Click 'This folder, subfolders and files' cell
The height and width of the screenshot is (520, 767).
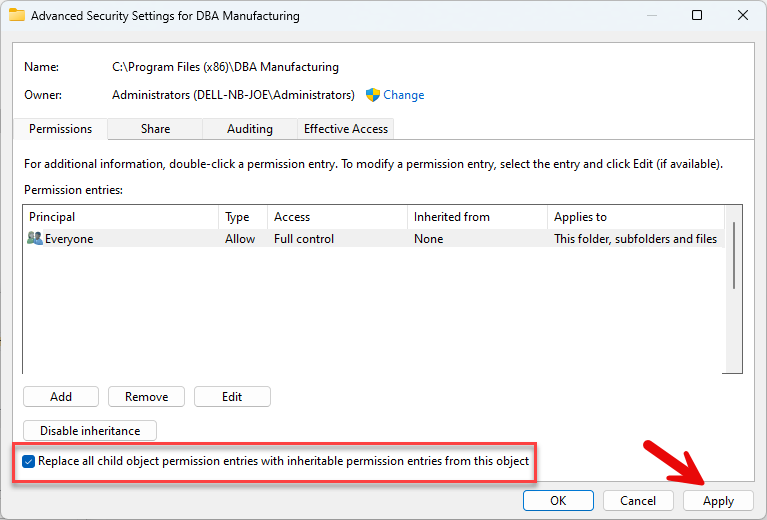click(635, 239)
